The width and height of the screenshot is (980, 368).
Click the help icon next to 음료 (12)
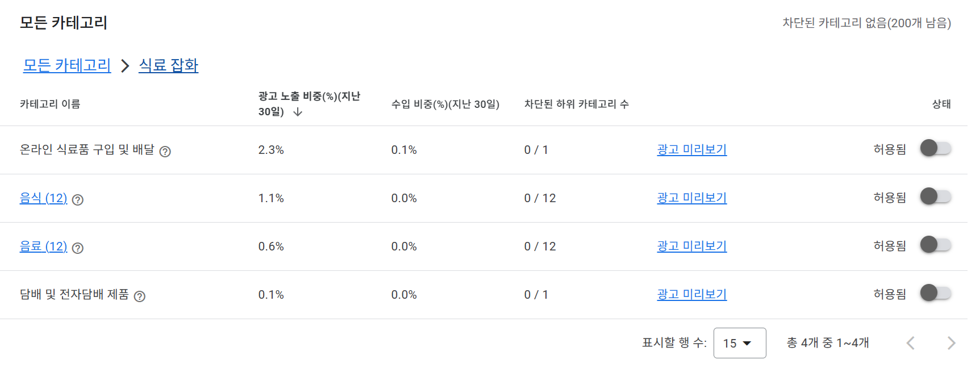point(78,248)
